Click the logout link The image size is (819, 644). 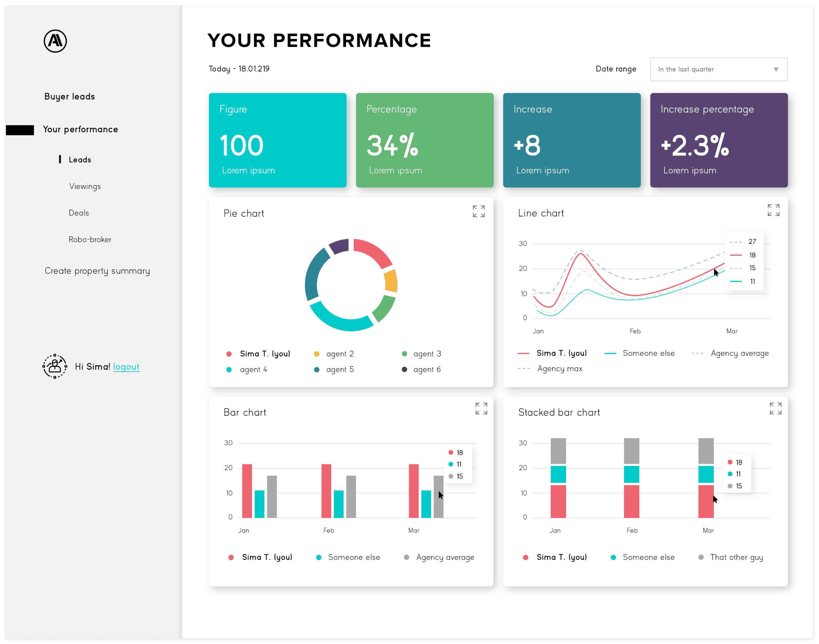[x=126, y=366]
